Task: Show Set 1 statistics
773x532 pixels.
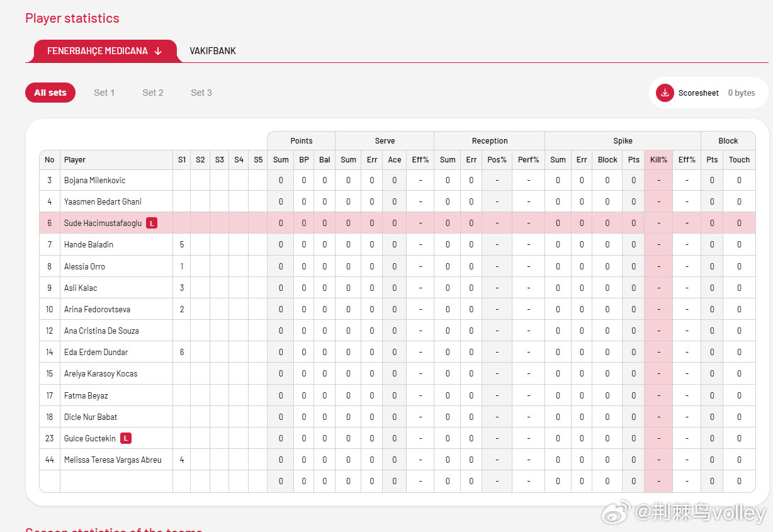Action: point(104,93)
